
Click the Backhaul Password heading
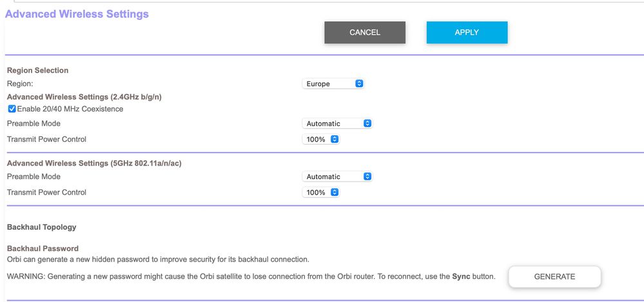click(43, 249)
